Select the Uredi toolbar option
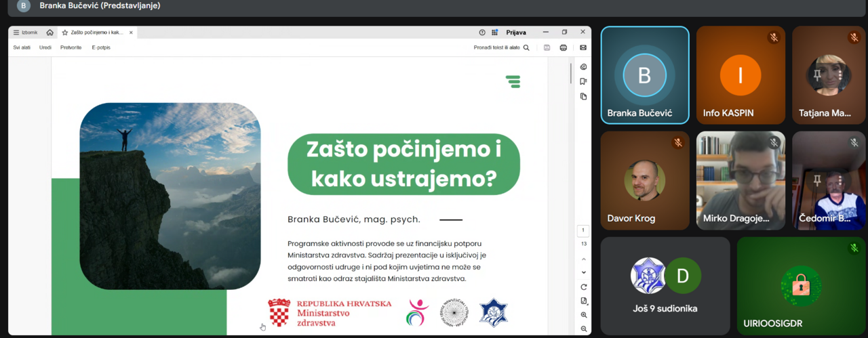The image size is (868, 338). 45,47
